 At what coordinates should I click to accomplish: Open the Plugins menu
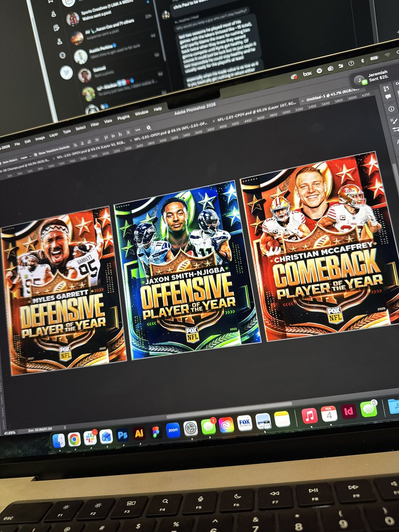click(123, 117)
